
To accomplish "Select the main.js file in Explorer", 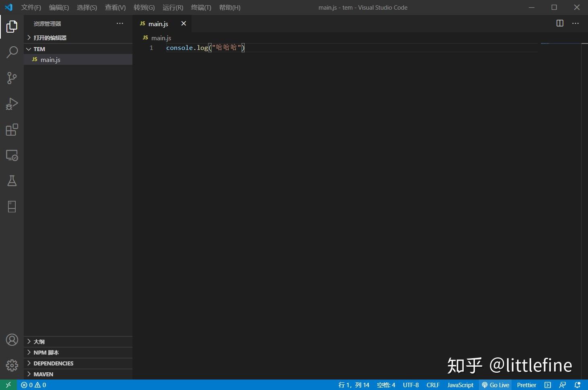I will click(50, 59).
